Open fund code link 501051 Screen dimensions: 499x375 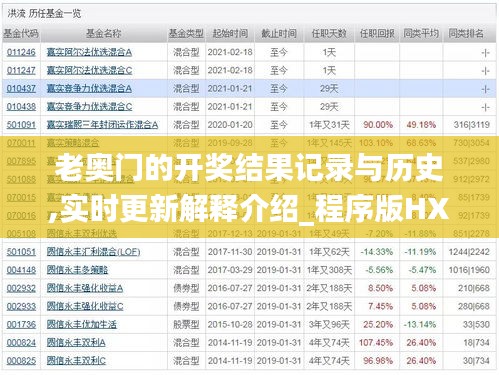[x=21, y=252]
